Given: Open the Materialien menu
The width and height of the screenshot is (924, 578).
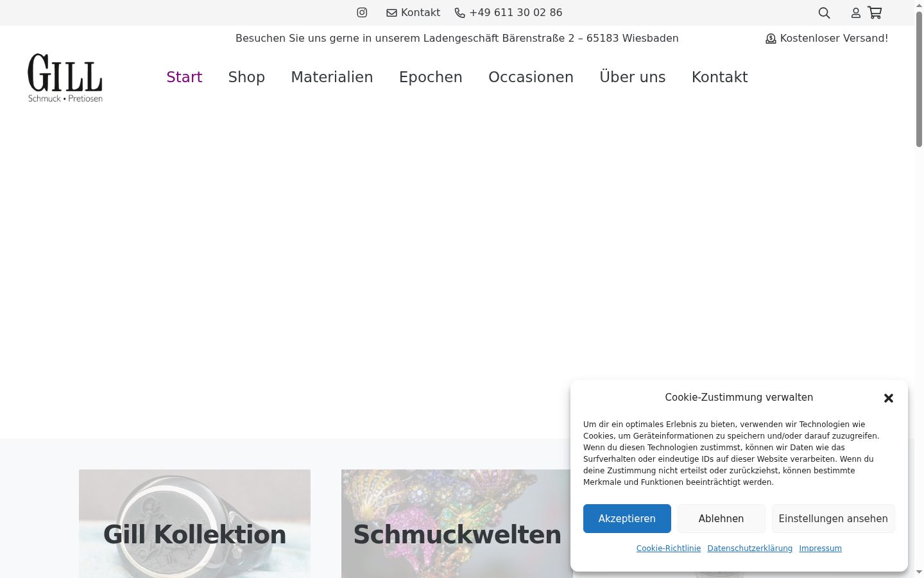Looking at the screenshot, I should click(332, 77).
